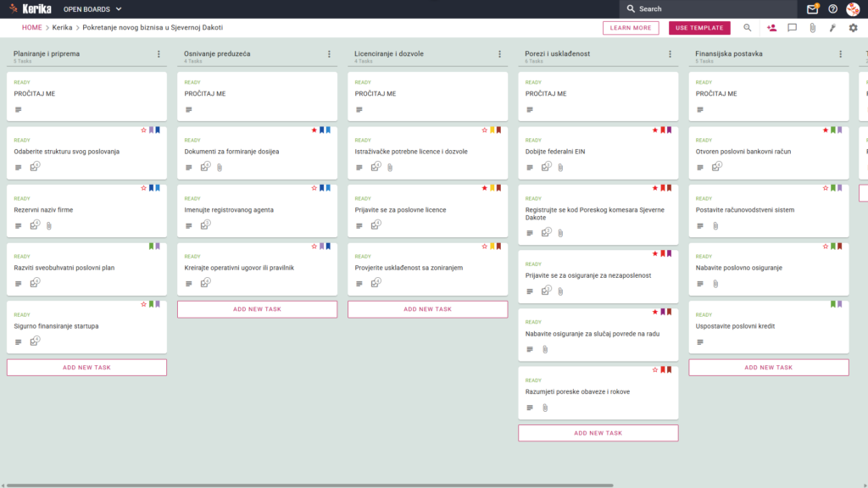Open the checklist icon on Prijavite se za poslovne licence
The image size is (868, 488).
click(x=376, y=225)
